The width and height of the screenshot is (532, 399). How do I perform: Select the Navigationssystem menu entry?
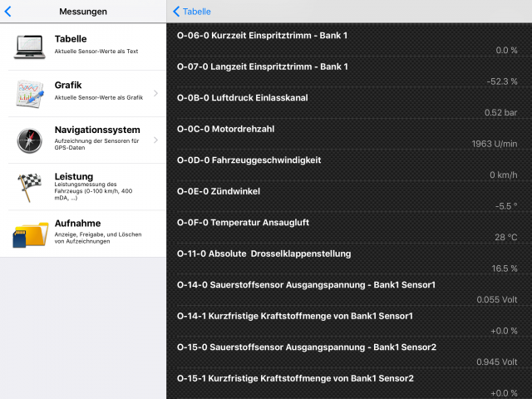(x=83, y=140)
